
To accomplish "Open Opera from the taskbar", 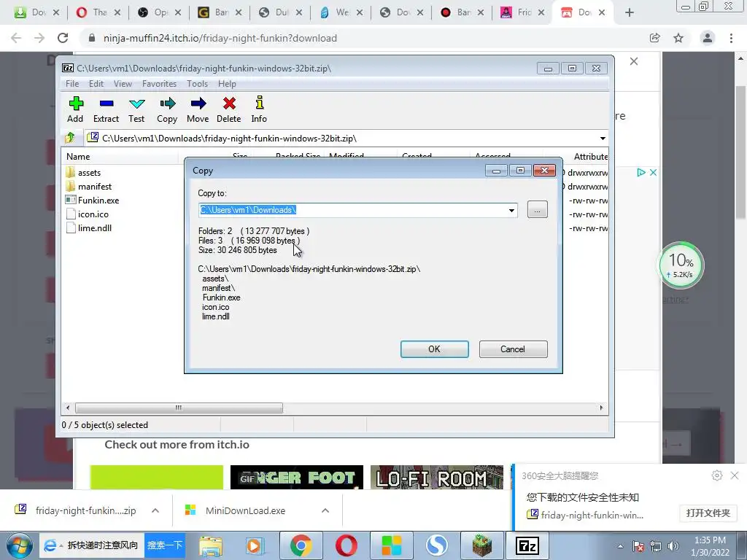I will [347, 545].
